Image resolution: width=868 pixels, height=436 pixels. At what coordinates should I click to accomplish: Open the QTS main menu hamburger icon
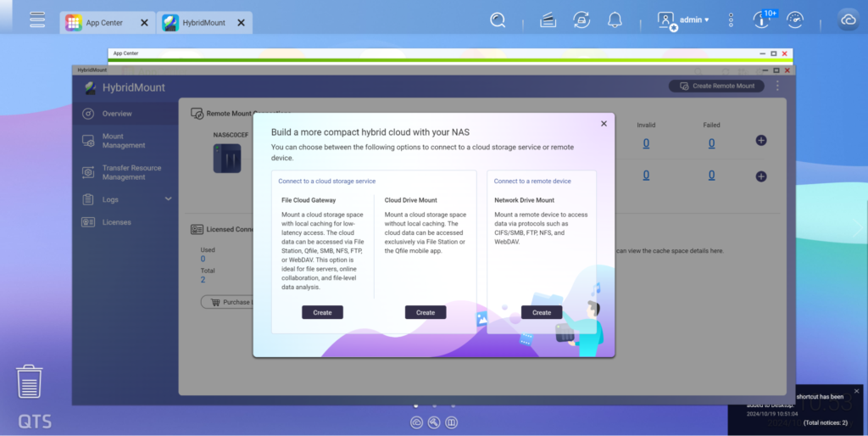tap(37, 20)
